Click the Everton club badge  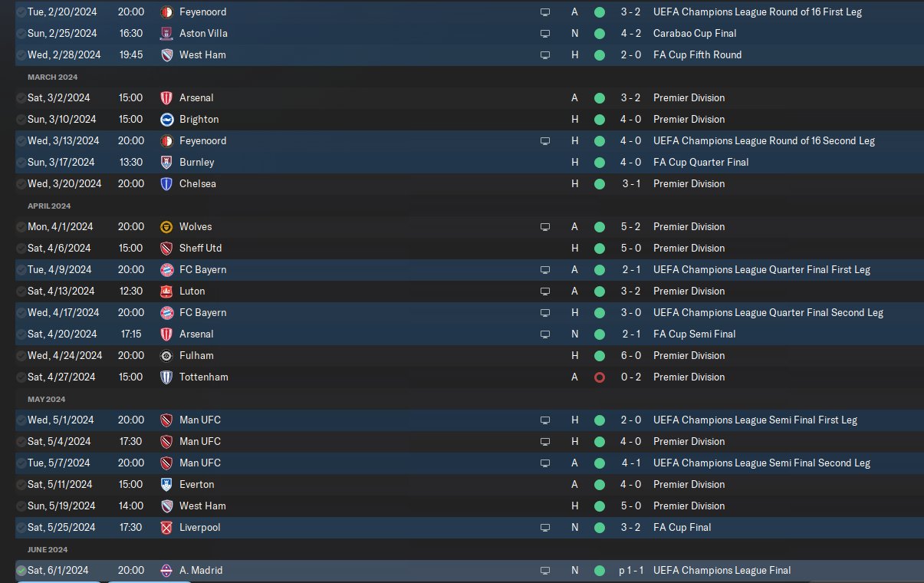pos(166,485)
